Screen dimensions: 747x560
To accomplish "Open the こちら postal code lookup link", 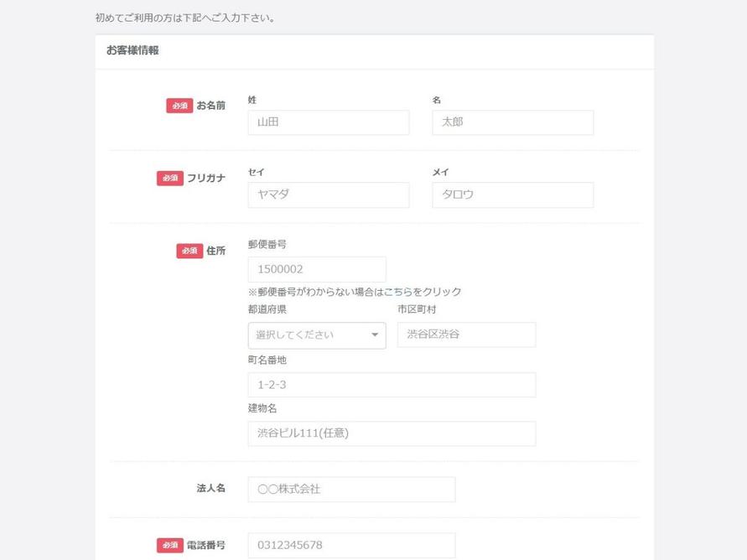I will (x=398, y=293).
